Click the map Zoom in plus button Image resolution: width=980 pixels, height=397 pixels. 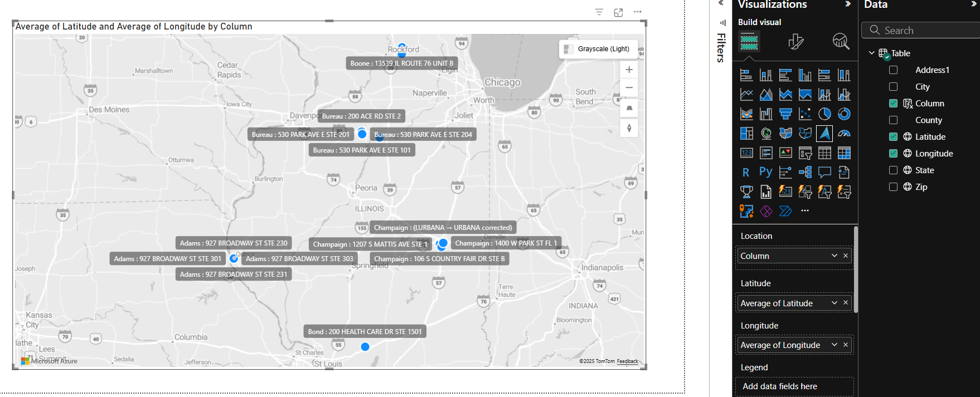pos(629,70)
